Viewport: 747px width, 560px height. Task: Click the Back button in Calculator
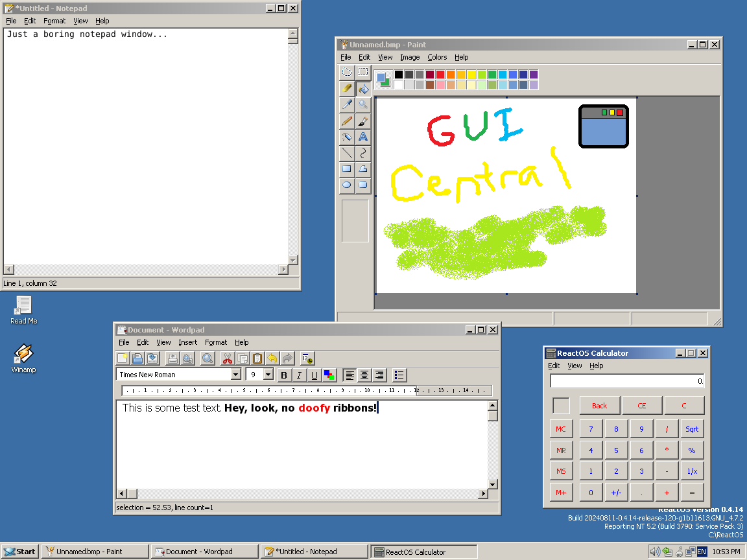tap(599, 406)
